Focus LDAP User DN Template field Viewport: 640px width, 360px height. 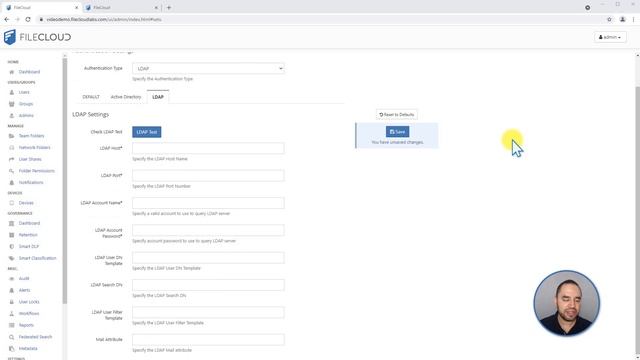(208, 258)
